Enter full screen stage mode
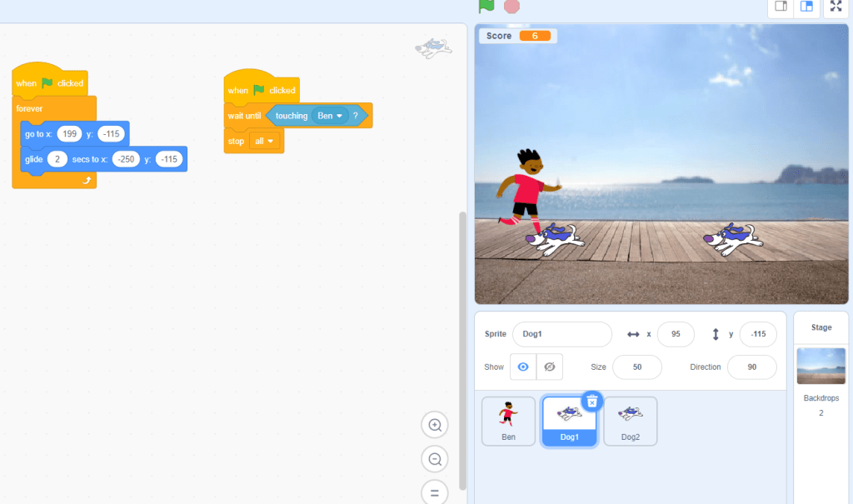This screenshot has width=853, height=504. (836, 7)
